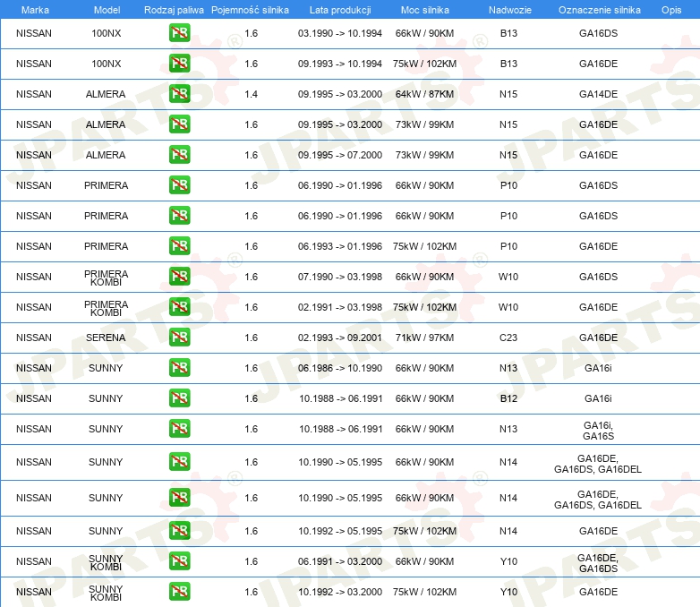
Task: Click the Rodzaj paliwa column header
Action: coord(174,10)
